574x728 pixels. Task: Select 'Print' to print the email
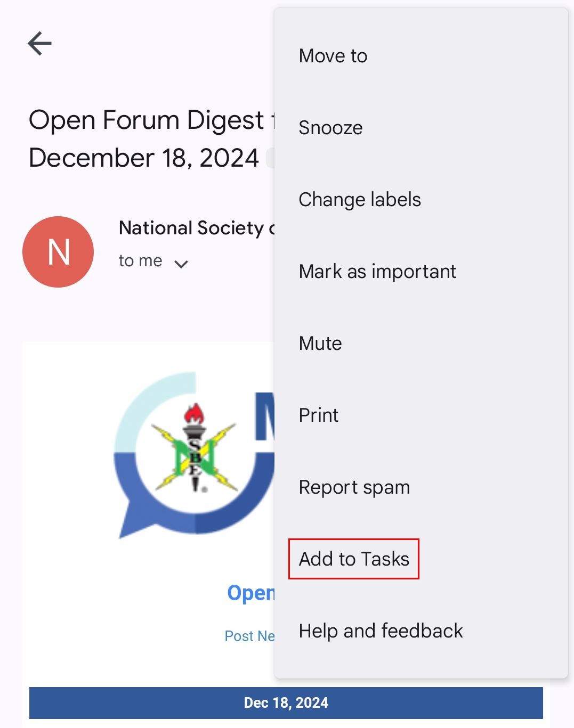318,415
